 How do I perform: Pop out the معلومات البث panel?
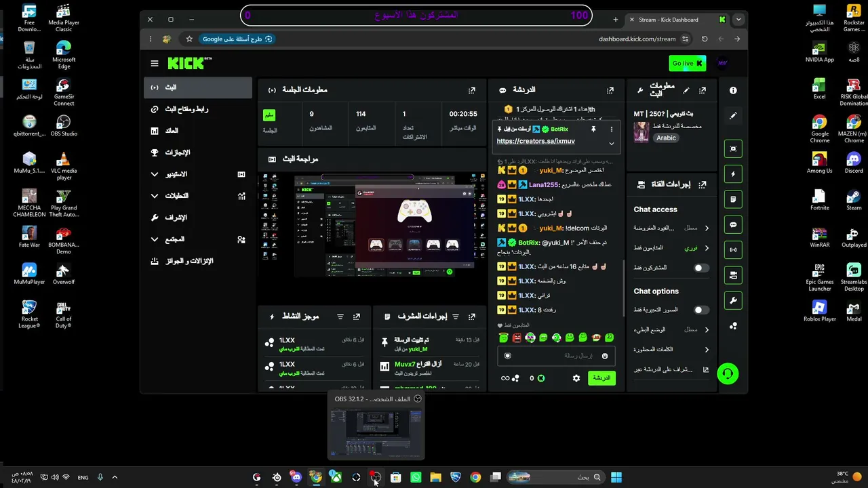pos(703,90)
